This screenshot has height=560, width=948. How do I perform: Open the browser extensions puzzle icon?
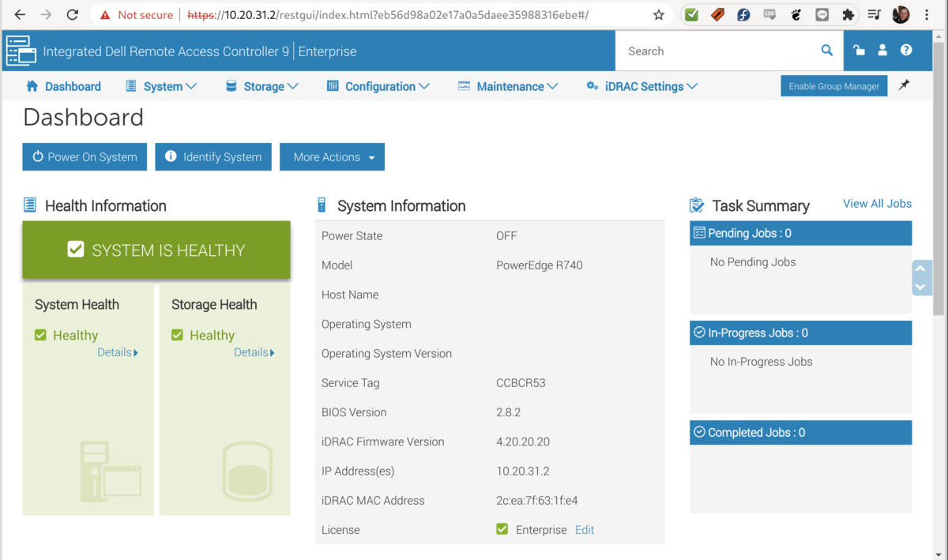pos(848,15)
